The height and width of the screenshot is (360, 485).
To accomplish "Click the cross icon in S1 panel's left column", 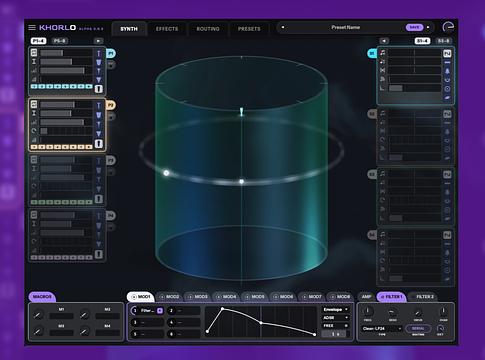I will 383,70.
